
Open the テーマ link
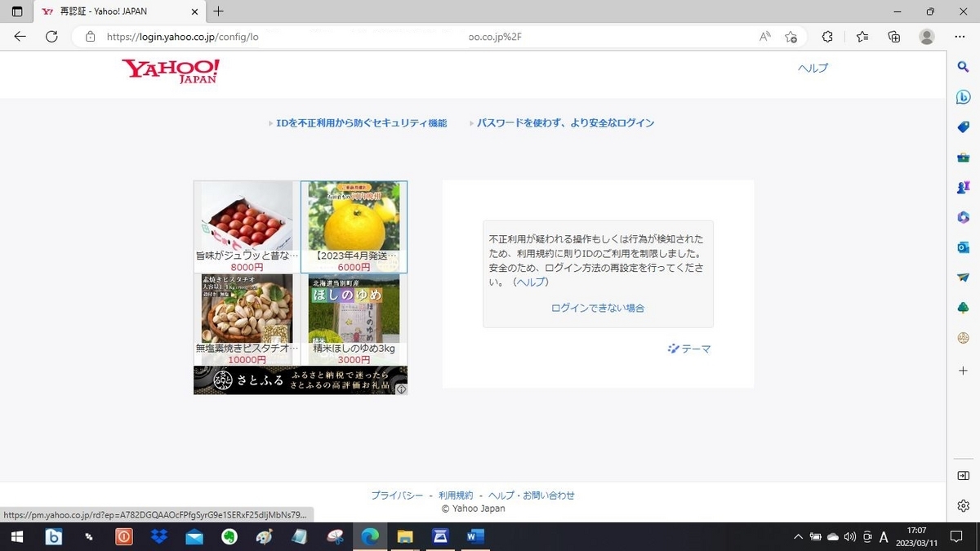click(689, 349)
